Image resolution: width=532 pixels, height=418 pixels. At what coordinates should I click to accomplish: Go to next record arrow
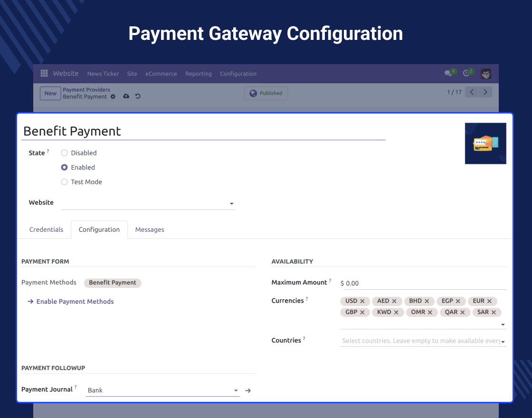[x=485, y=92]
